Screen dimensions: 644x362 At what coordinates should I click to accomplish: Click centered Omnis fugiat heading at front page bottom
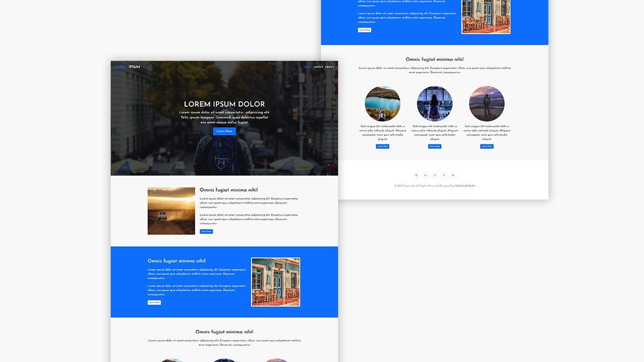[x=224, y=332]
